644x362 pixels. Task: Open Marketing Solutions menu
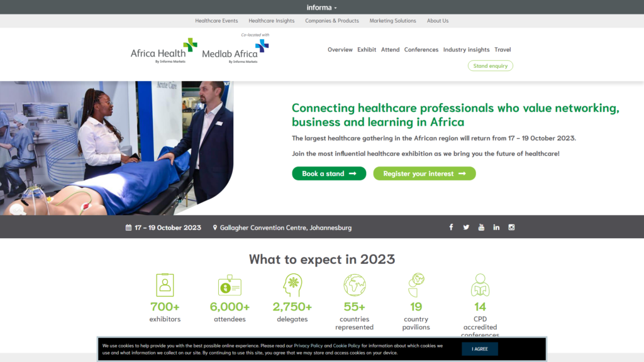[x=392, y=21]
